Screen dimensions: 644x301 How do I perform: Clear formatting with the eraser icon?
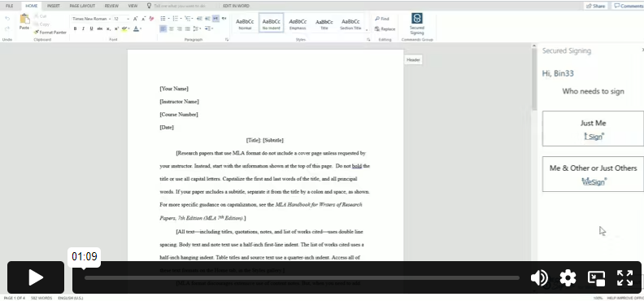tap(151, 19)
